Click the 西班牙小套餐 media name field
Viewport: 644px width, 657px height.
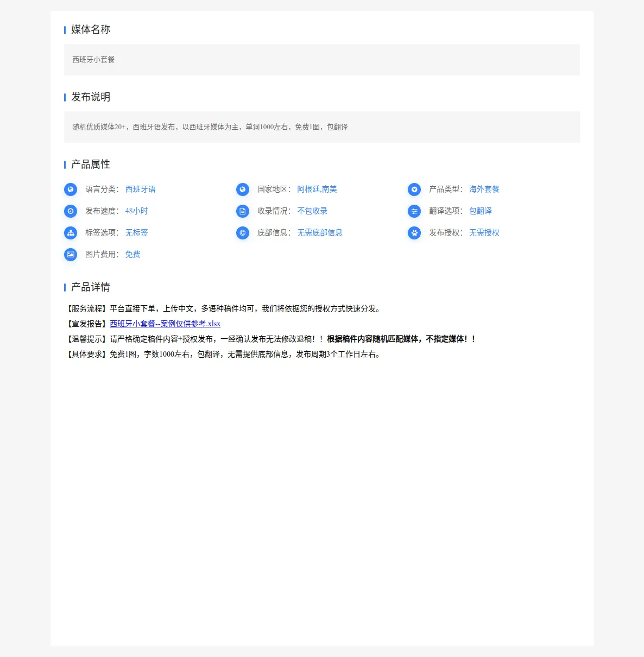[x=322, y=60]
